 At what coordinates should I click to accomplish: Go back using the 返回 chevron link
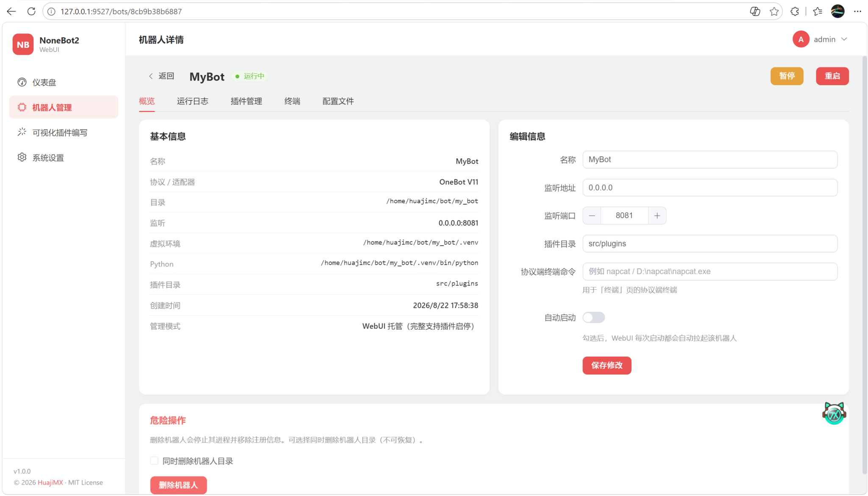tap(161, 76)
